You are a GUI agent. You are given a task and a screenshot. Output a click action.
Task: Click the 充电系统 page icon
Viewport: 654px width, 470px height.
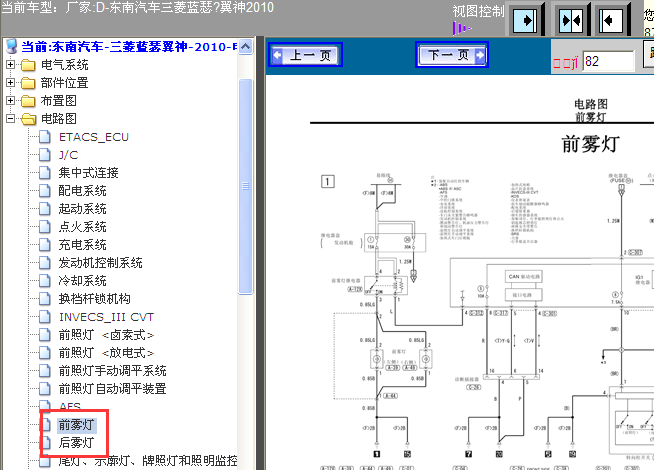45,245
